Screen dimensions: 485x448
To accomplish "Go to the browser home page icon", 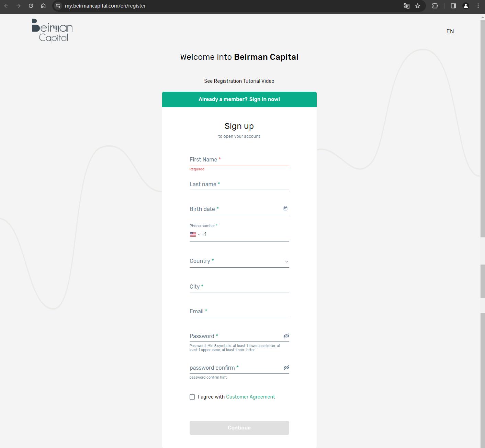I will pos(43,6).
